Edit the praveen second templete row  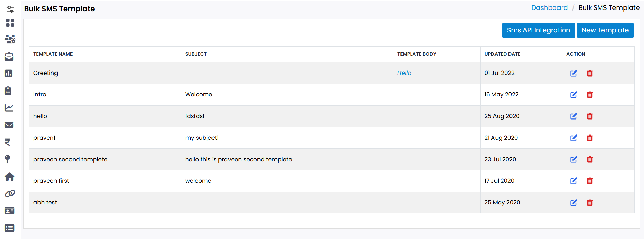click(x=574, y=159)
